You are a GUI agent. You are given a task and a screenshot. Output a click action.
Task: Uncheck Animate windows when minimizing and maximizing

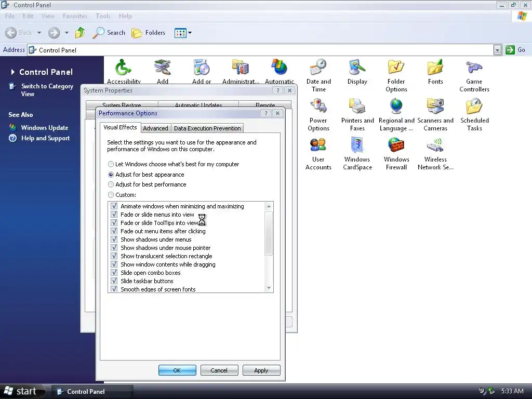coord(114,206)
